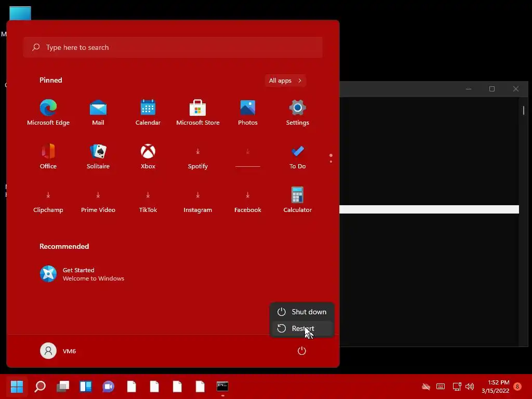Open Microsoft Store

point(198,113)
